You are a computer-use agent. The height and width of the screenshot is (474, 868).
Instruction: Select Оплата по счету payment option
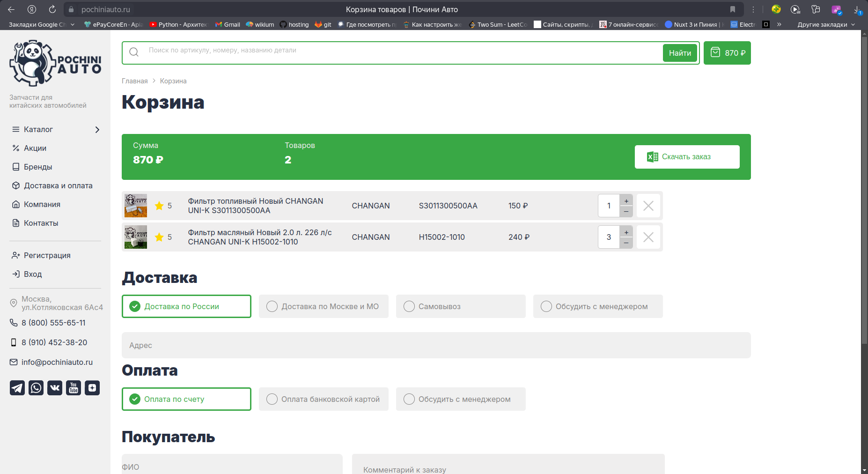[186, 399]
